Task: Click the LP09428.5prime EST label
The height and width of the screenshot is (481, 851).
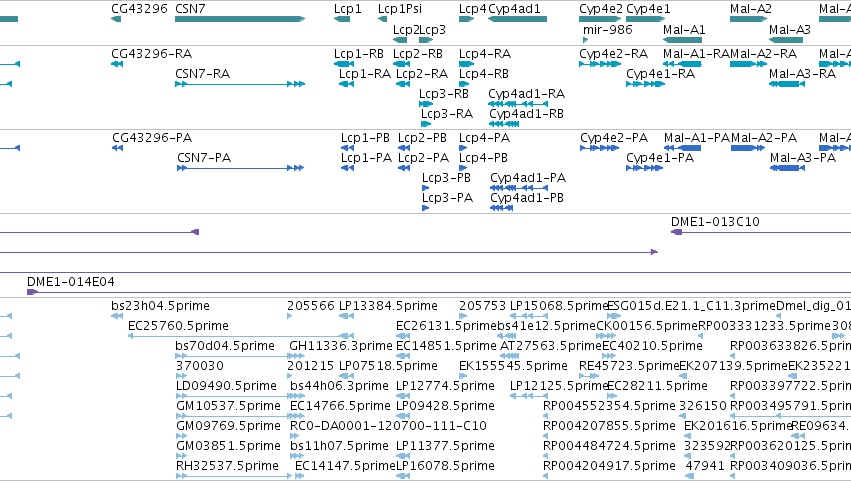Action: click(x=445, y=406)
